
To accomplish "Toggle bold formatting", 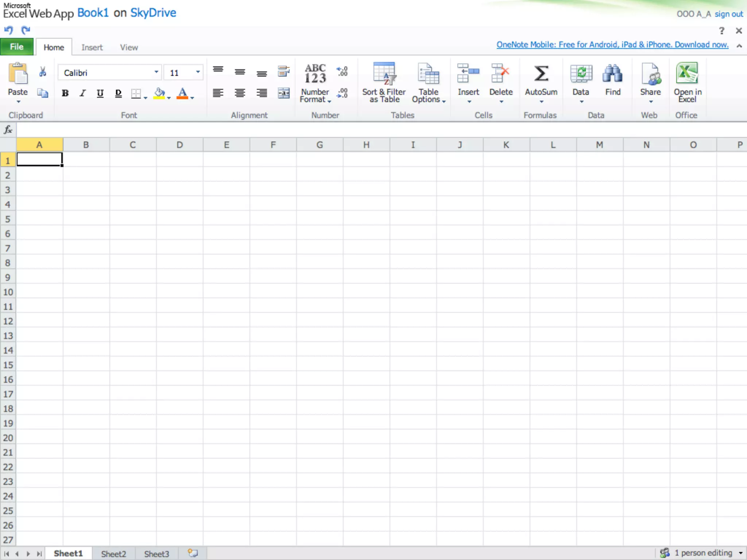I will [65, 93].
